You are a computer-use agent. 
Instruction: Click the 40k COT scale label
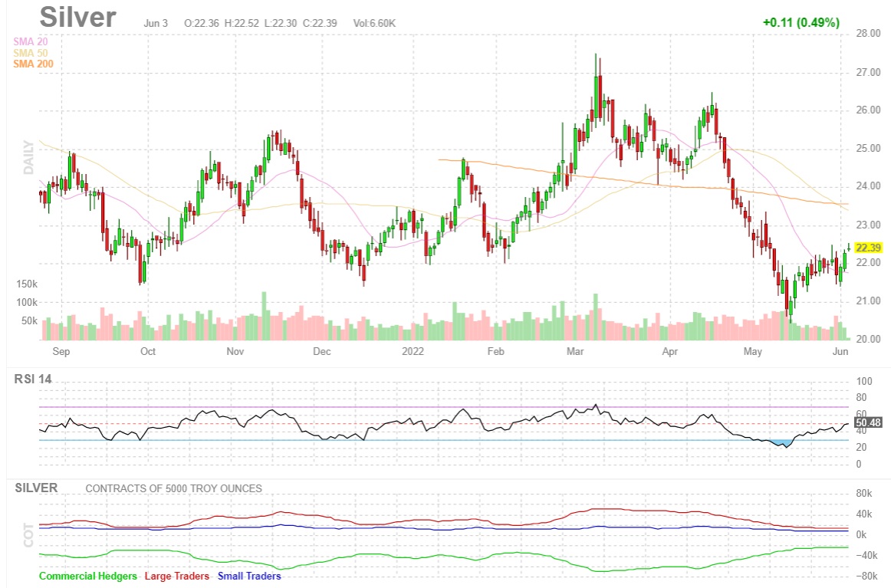pos(864,514)
